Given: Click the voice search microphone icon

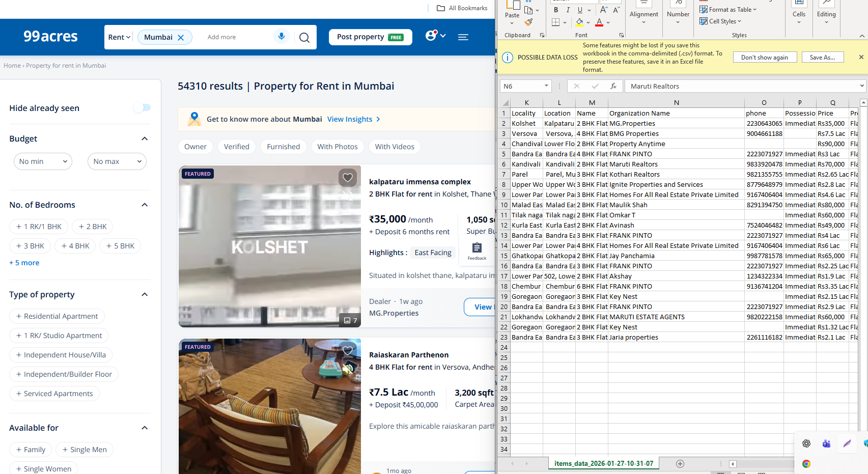Looking at the screenshot, I should 281,37.
